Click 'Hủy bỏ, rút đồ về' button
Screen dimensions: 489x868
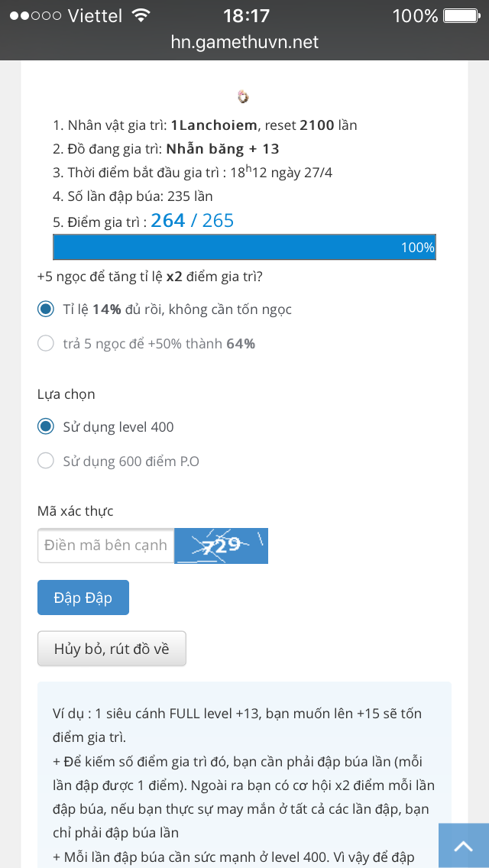coord(112,648)
